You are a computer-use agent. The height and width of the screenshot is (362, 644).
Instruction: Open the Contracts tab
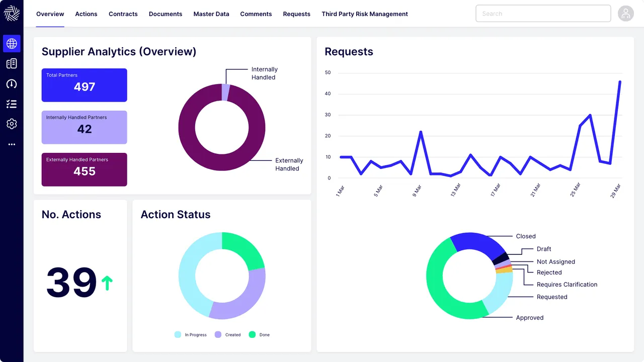click(123, 14)
